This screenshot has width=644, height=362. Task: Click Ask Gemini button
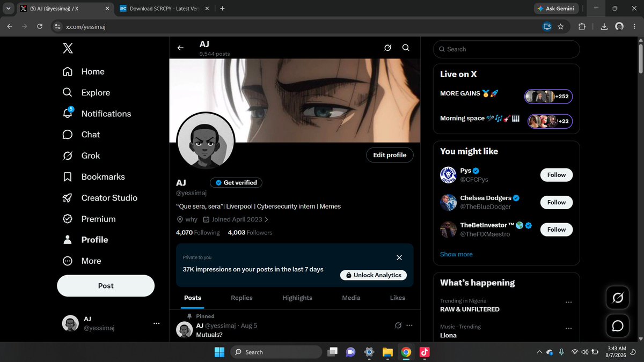(557, 9)
